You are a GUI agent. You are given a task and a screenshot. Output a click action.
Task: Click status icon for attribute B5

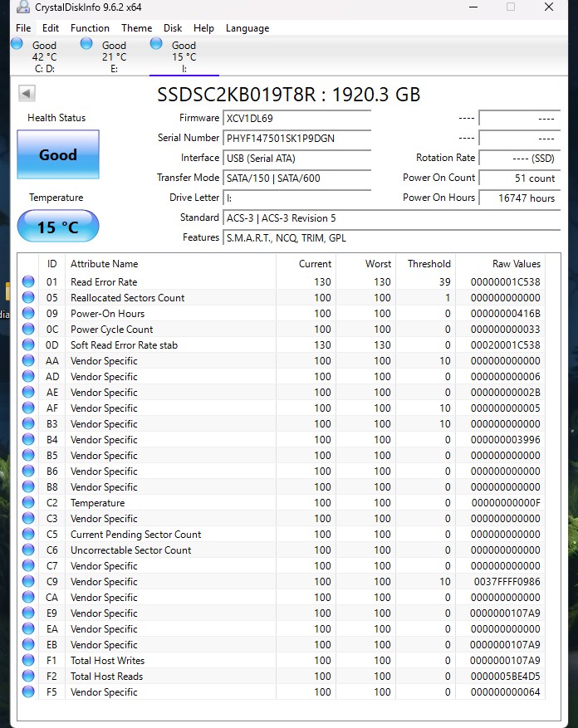click(x=28, y=455)
